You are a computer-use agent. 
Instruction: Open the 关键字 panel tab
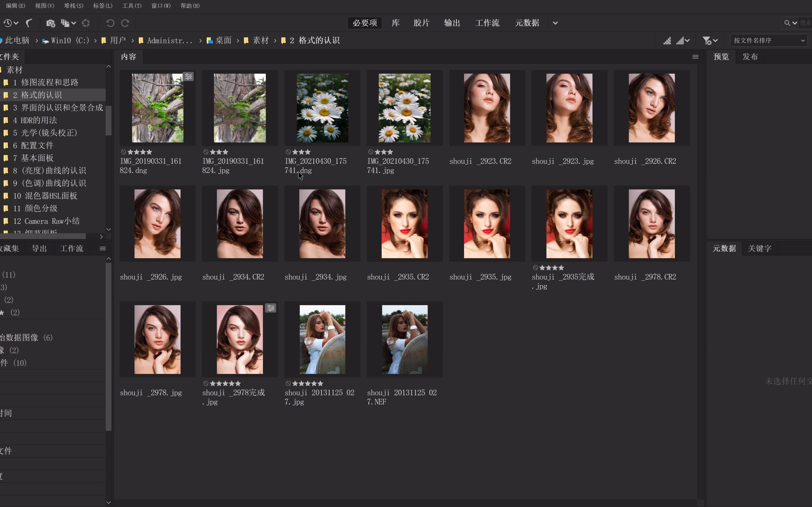(x=760, y=249)
